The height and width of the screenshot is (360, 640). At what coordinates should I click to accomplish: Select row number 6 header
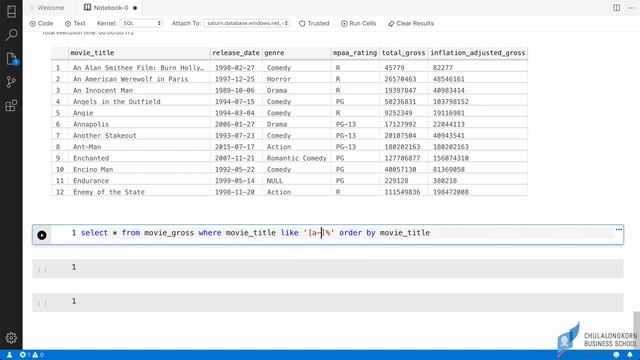pyautogui.click(x=60, y=124)
